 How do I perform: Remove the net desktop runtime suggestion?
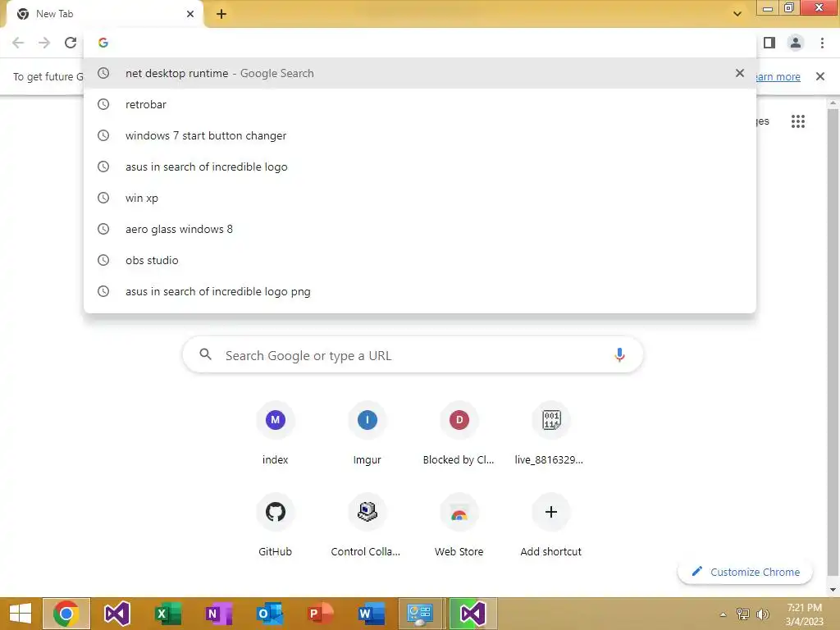740,73
